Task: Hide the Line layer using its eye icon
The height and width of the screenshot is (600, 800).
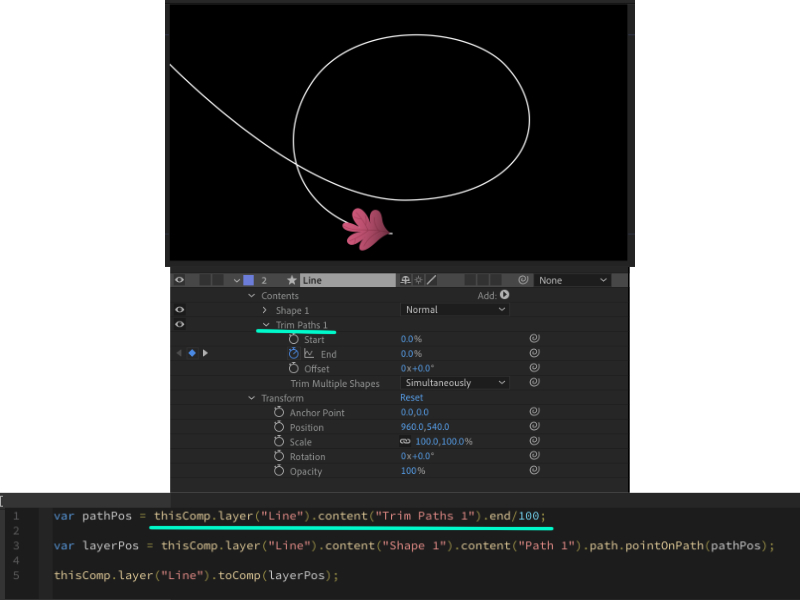Action: pos(180,280)
